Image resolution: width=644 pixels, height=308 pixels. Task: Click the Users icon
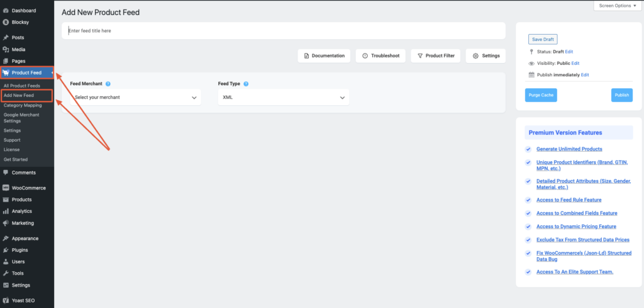coord(6,261)
